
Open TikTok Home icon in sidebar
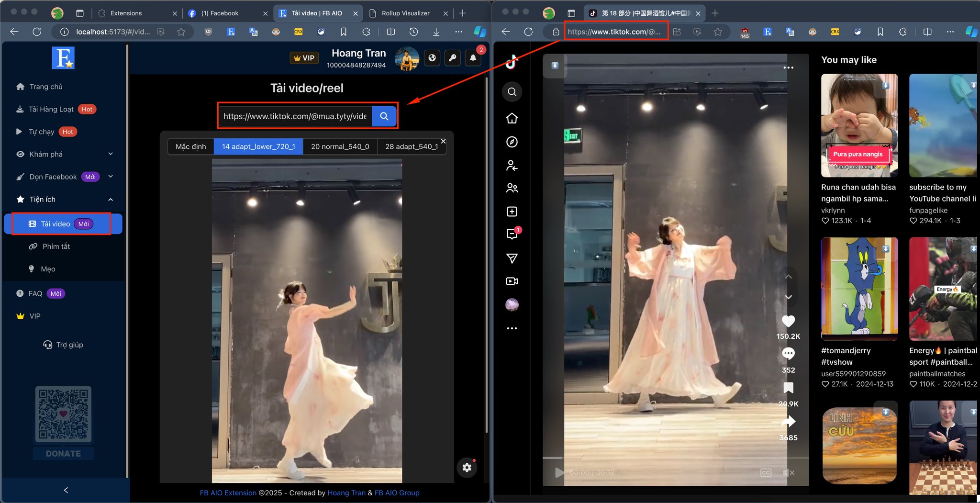pyautogui.click(x=512, y=118)
